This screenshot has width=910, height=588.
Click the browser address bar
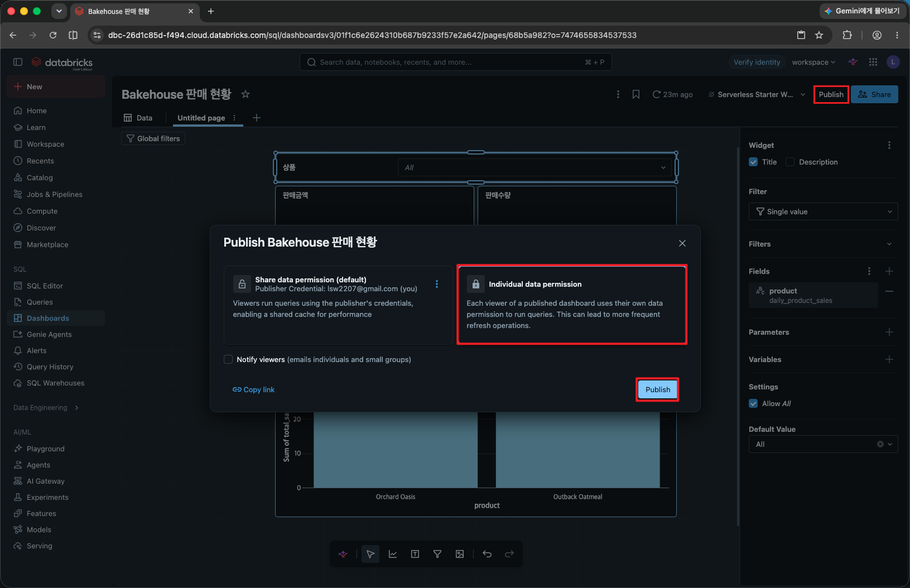pos(446,35)
